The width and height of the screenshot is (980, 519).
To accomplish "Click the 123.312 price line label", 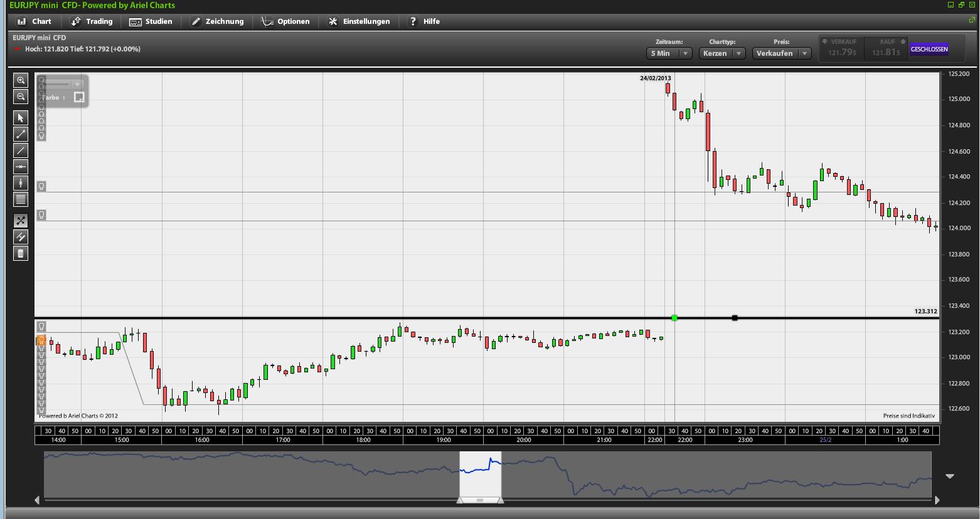I will tap(925, 311).
